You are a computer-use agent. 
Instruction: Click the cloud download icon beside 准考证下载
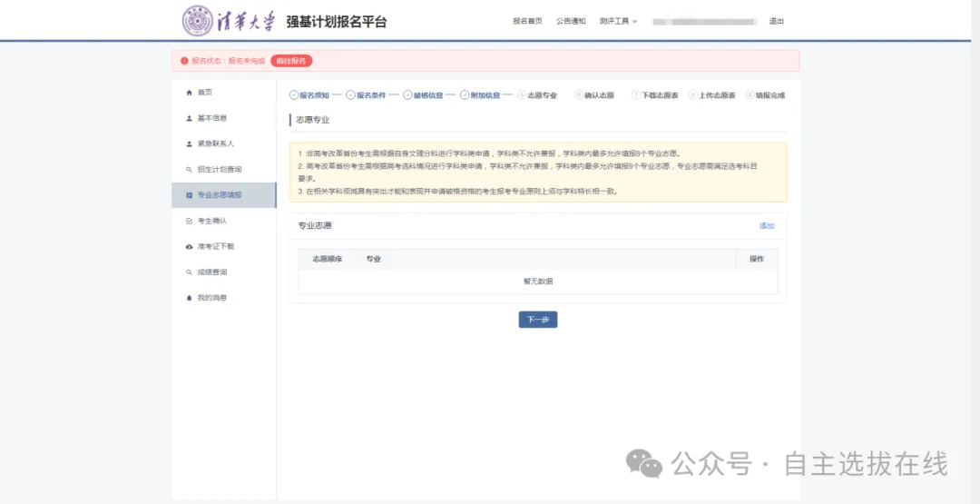point(189,246)
